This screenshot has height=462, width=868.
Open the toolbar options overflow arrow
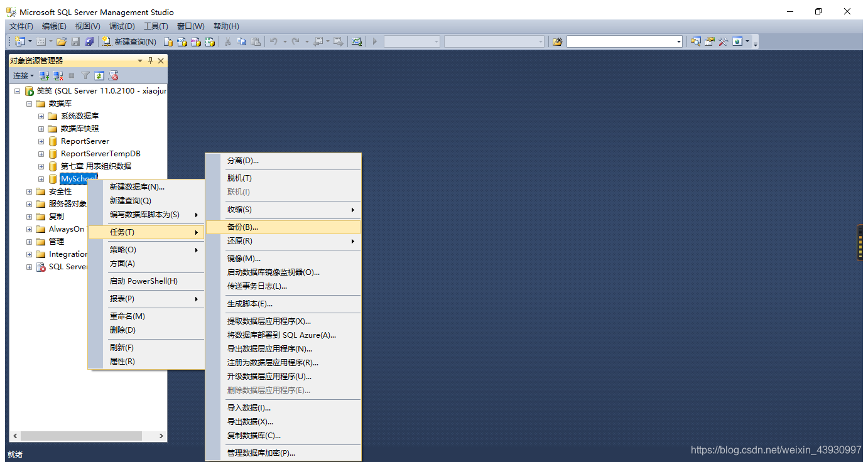pyautogui.click(x=756, y=43)
